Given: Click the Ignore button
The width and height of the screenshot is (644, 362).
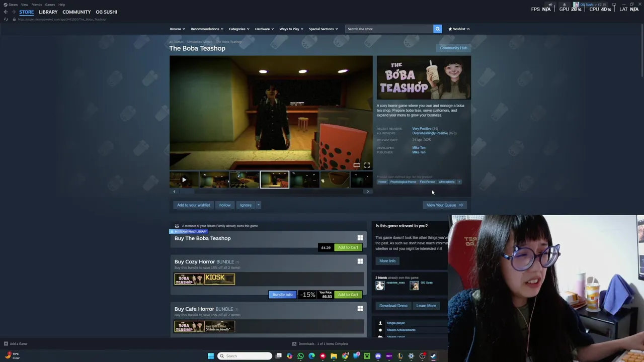Looking at the screenshot, I should [246, 205].
